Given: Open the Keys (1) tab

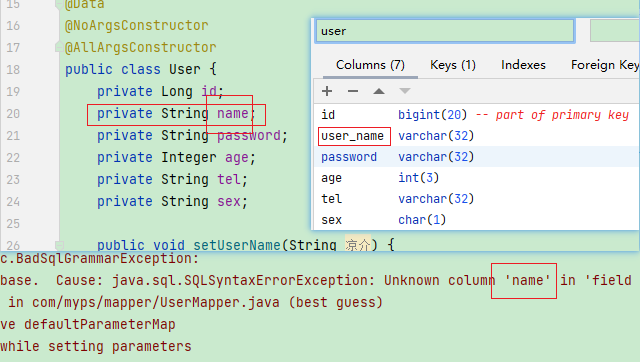Looking at the screenshot, I should pyautogui.click(x=453, y=65).
